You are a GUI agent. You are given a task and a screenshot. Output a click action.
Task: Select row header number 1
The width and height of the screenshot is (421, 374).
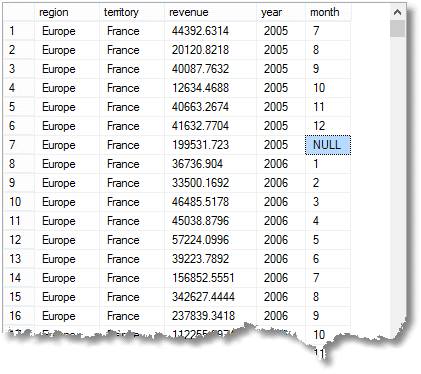click(x=19, y=31)
